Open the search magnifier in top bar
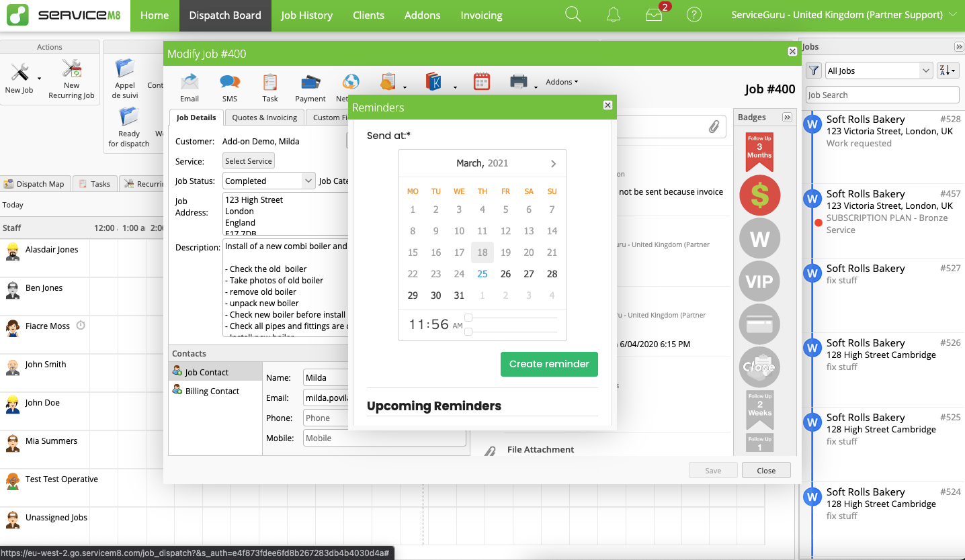Image resolution: width=965 pixels, height=560 pixels. pos(573,15)
